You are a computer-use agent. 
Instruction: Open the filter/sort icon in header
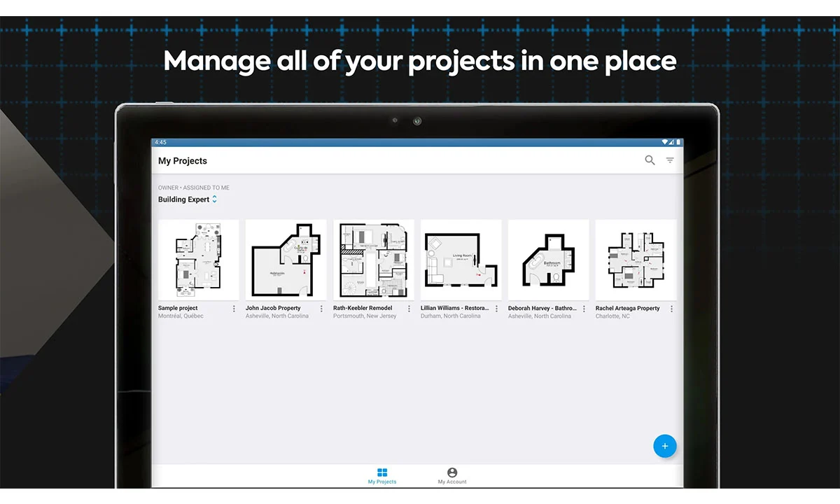pyautogui.click(x=670, y=160)
